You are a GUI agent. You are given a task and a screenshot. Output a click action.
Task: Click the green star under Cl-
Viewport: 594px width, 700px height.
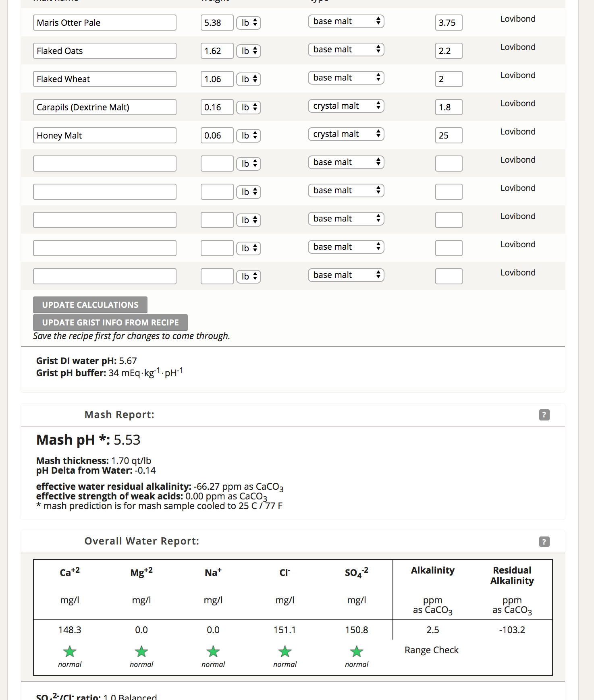285,651
